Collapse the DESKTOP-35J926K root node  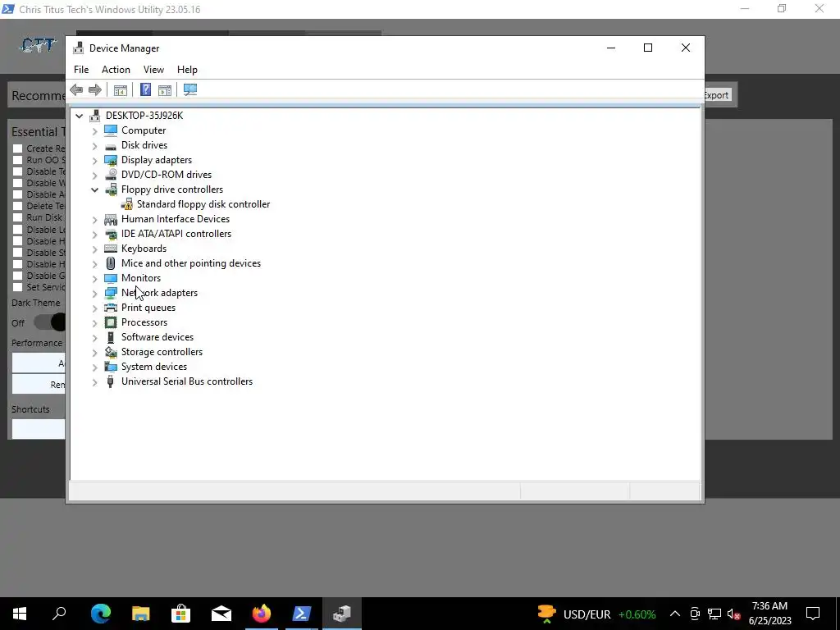coord(80,116)
